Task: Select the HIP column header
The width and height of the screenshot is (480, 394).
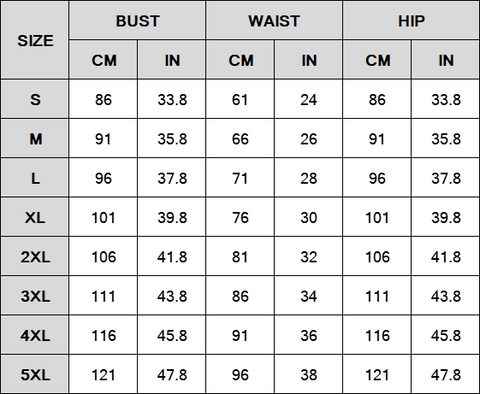Action: coord(411,20)
